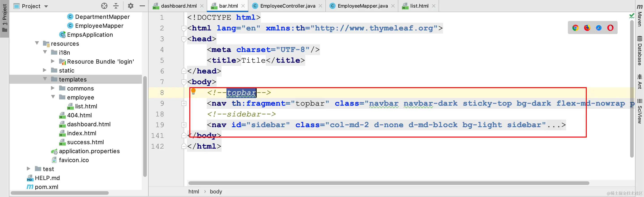The width and height of the screenshot is (644, 197).
Task: Select HELP.md in project tree
Action: [43, 178]
